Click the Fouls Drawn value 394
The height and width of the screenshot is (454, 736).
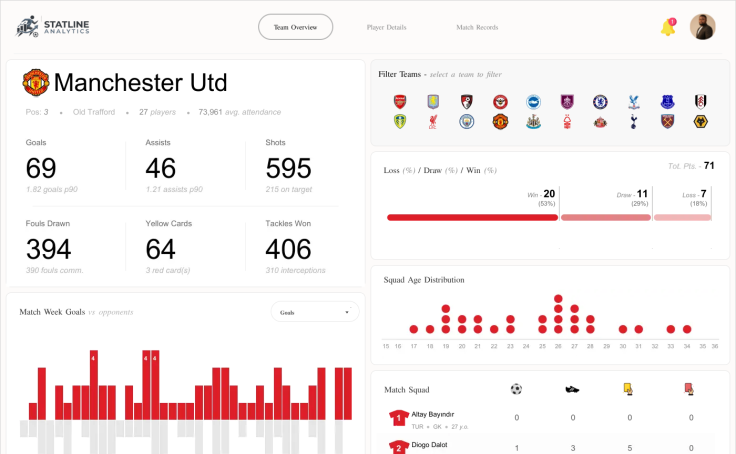click(48, 249)
